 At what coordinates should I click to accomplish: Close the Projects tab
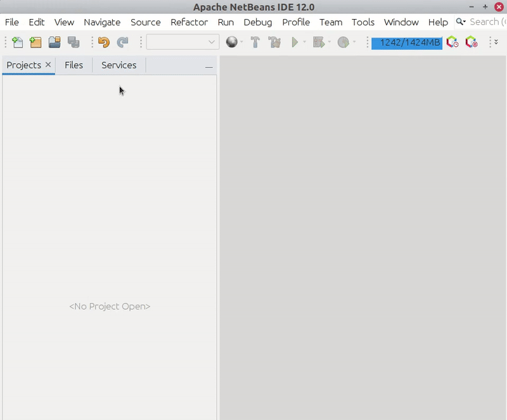48,65
